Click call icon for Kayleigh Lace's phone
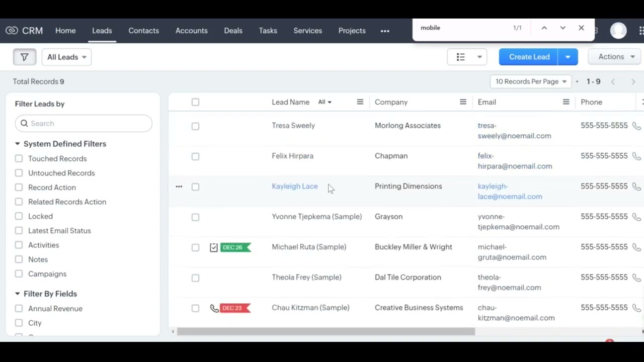 tap(636, 187)
